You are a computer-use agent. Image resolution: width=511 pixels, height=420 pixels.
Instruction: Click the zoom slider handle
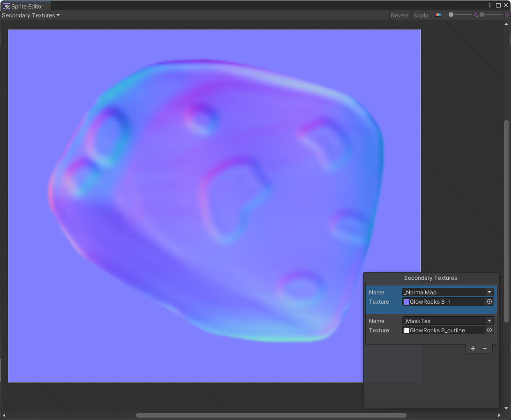(x=451, y=15)
